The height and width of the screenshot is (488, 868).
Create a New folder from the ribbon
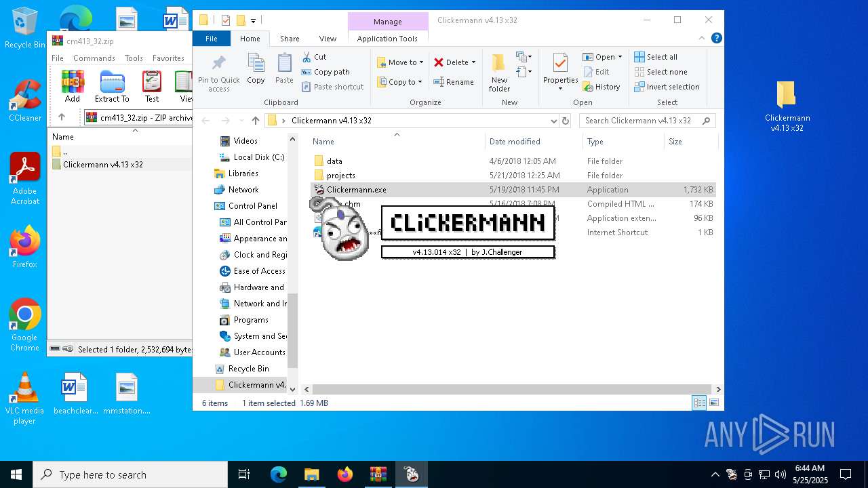pyautogui.click(x=499, y=73)
